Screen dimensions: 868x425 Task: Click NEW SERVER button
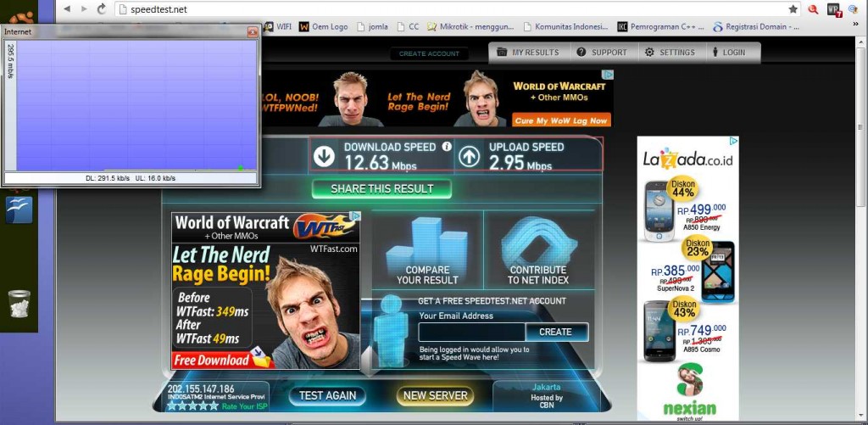point(435,395)
